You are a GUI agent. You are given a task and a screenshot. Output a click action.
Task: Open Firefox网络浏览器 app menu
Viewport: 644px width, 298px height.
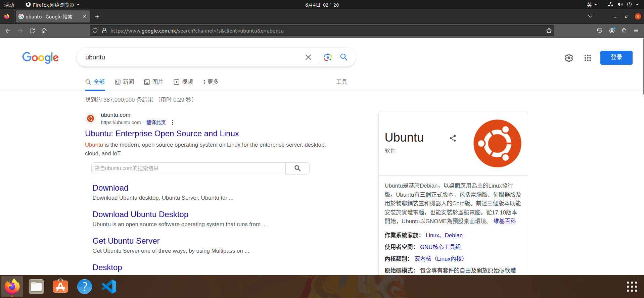click(53, 5)
